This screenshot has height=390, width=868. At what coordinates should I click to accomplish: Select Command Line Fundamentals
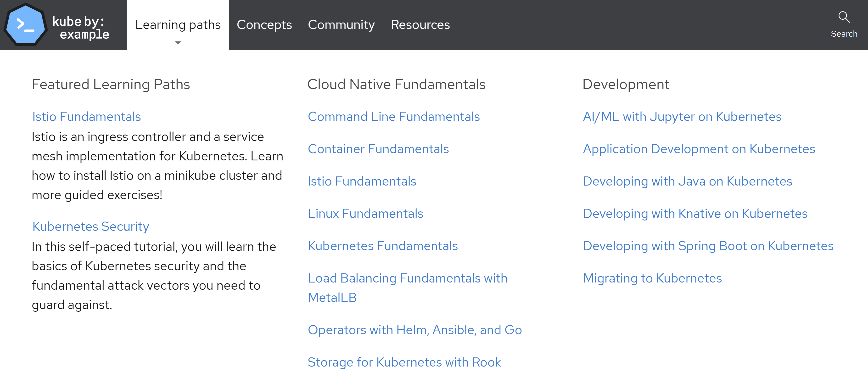(x=394, y=116)
